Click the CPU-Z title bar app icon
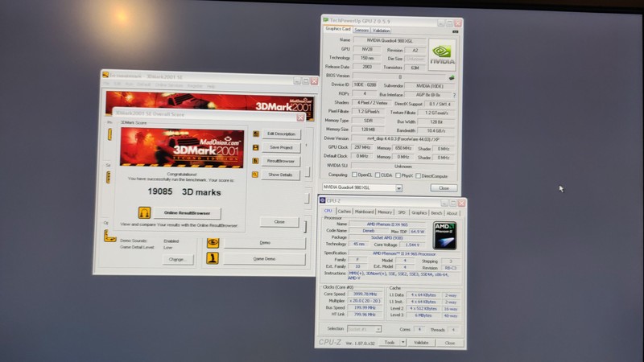 click(323, 200)
